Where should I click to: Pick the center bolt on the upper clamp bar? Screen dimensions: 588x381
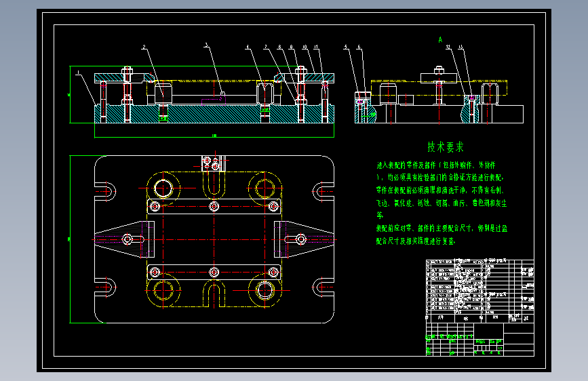(x=214, y=206)
